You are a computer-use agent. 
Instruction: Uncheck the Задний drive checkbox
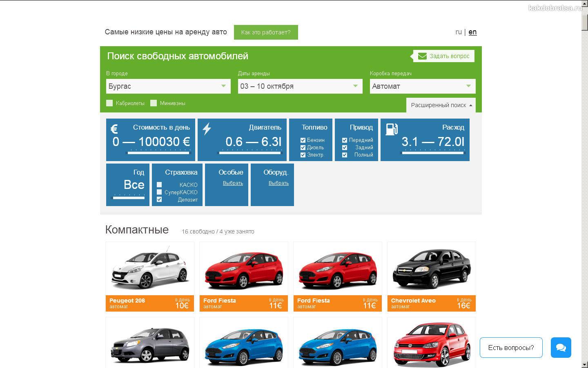[x=345, y=148]
